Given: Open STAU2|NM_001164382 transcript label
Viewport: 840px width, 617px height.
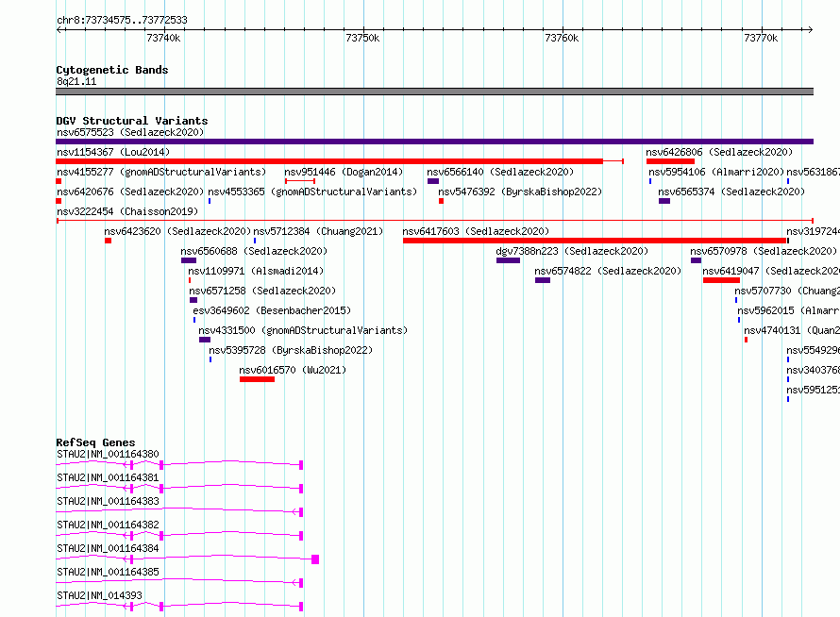Looking at the screenshot, I should (x=108, y=525).
